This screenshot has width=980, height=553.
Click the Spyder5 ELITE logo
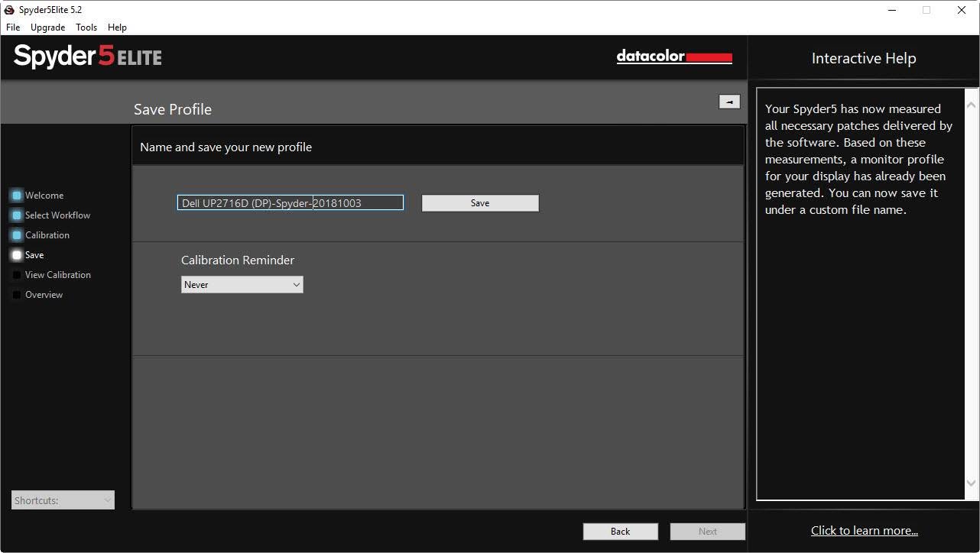pos(88,57)
